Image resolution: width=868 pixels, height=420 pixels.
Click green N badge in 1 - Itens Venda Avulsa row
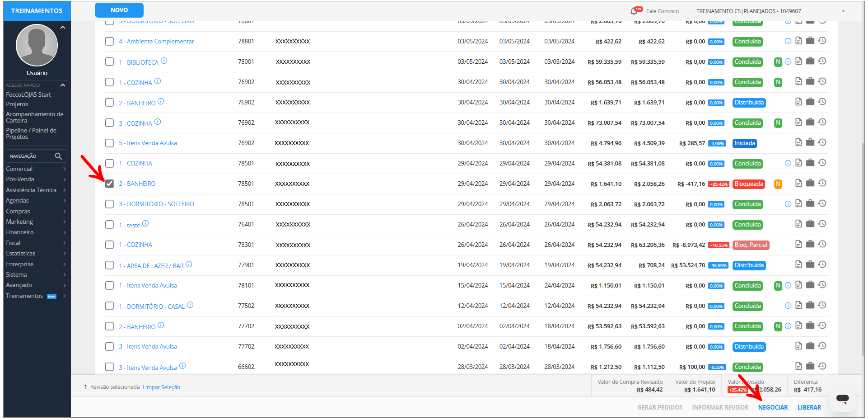click(x=778, y=286)
